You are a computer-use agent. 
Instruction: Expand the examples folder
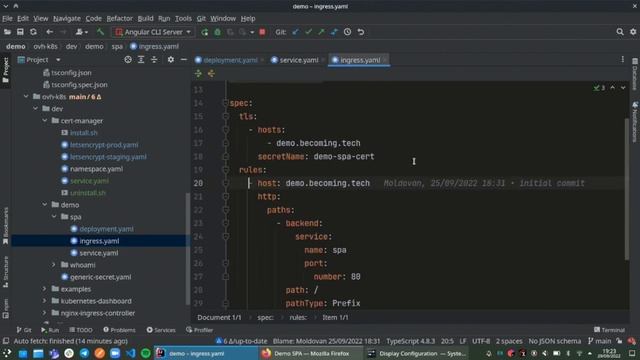pyautogui.click(x=44, y=289)
